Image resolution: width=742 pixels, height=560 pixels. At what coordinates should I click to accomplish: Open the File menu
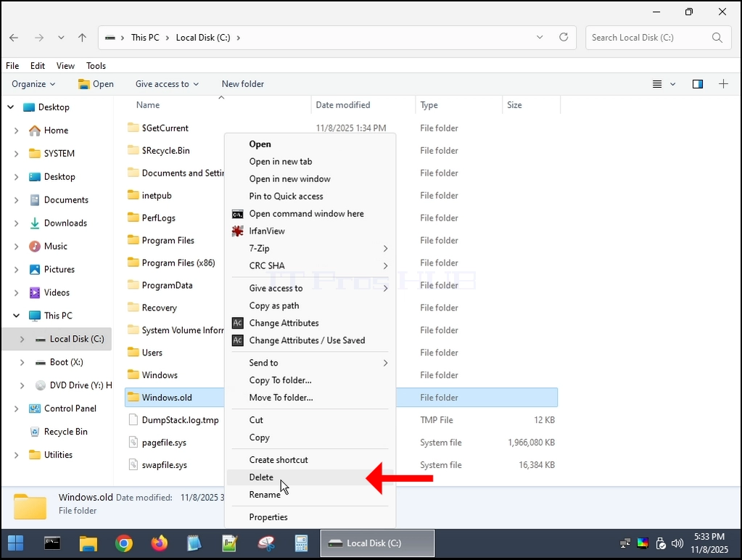[x=12, y=66]
